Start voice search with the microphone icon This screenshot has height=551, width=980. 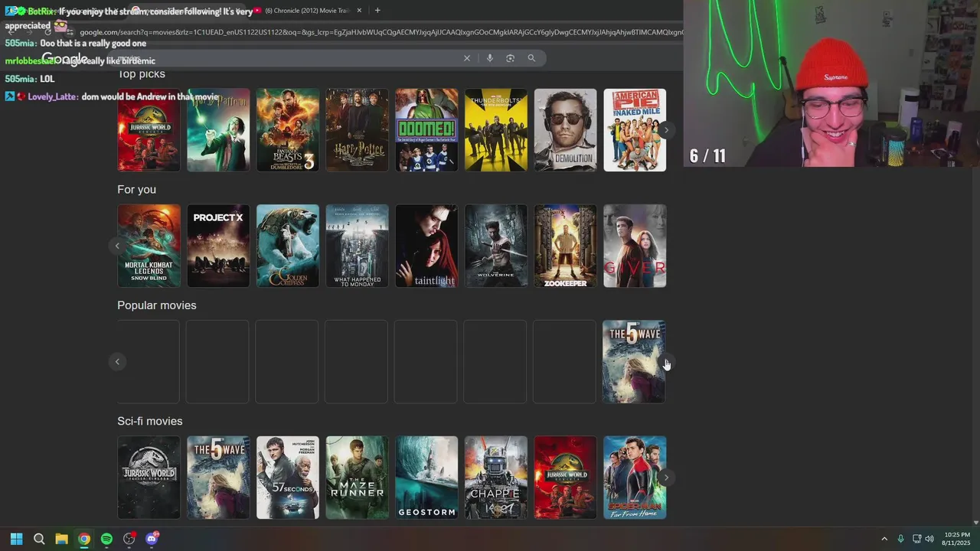[x=489, y=58]
